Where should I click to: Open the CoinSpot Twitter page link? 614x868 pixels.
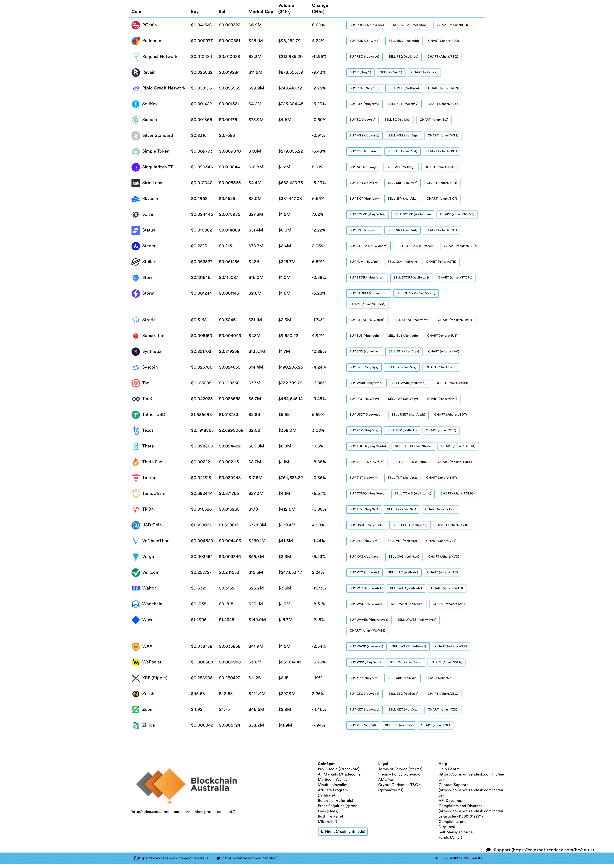pyautogui.click(x=247, y=858)
